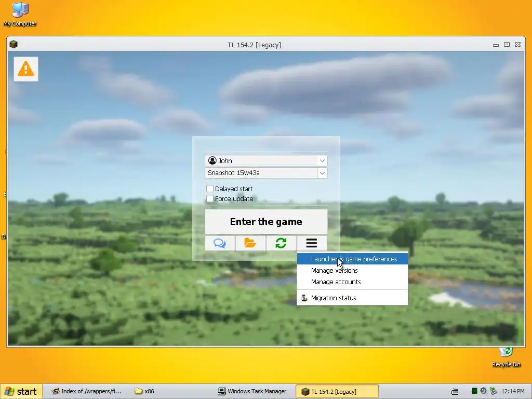Minimize the TL launcher window
Screen dimensions: 532x399
[496, 45]
